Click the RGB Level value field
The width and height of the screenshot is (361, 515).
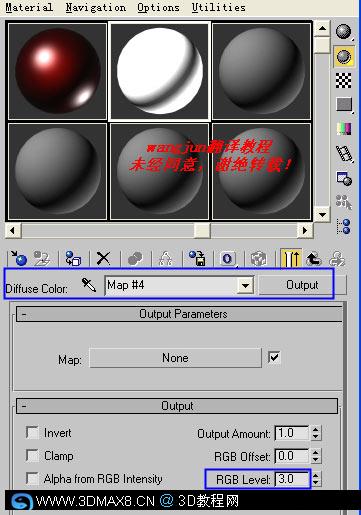tap(292, 479)
